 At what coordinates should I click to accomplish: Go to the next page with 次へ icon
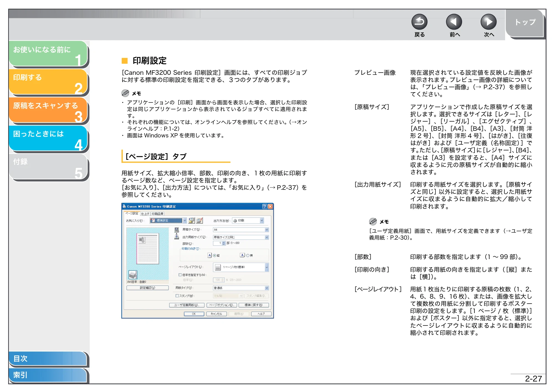coord(489,22)
